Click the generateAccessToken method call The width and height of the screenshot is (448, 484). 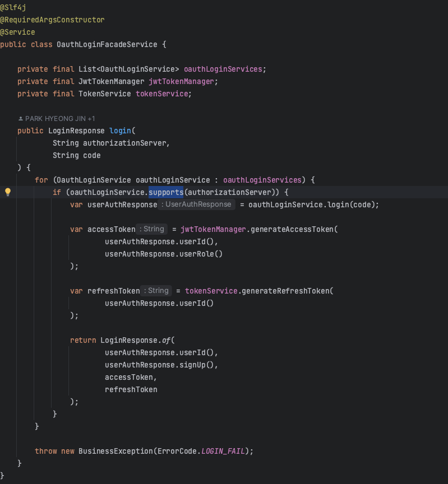292,229
